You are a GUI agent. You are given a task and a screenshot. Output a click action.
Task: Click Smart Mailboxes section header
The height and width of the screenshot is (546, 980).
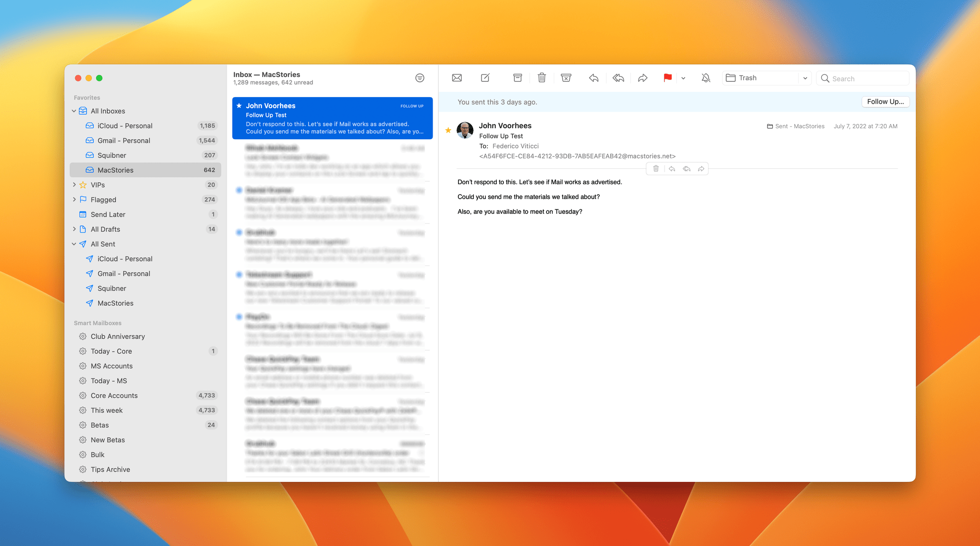coord(98,323)
